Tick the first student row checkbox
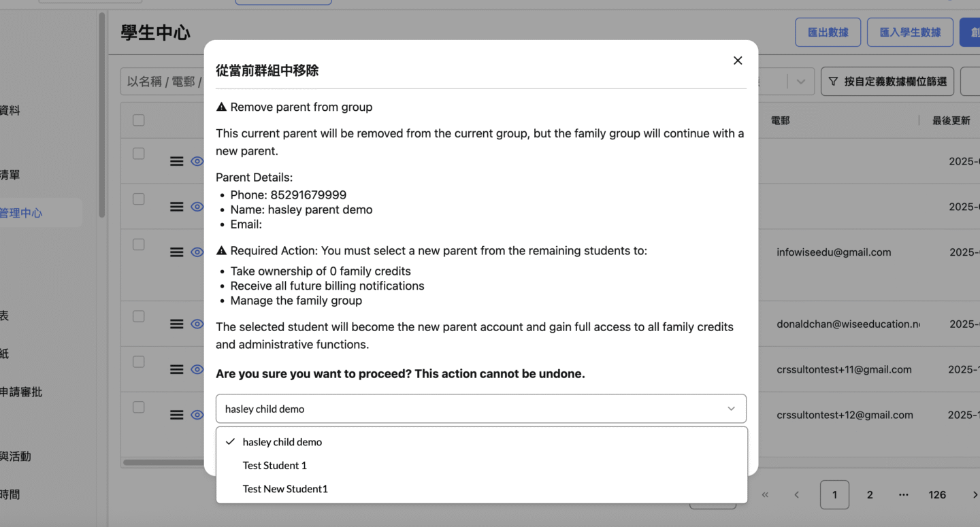 [x=139, y=154]
